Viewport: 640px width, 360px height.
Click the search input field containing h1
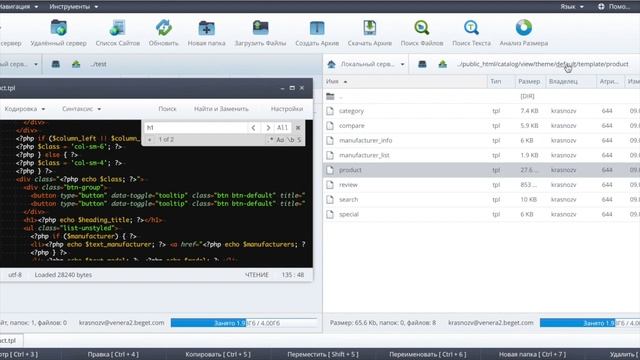coord(196,128)
